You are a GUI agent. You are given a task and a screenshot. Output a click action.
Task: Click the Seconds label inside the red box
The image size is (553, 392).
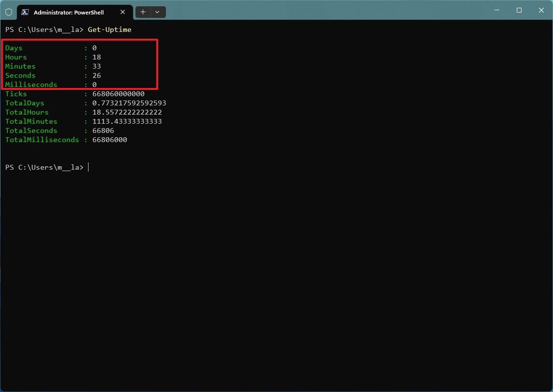click(x=20, y=75)
